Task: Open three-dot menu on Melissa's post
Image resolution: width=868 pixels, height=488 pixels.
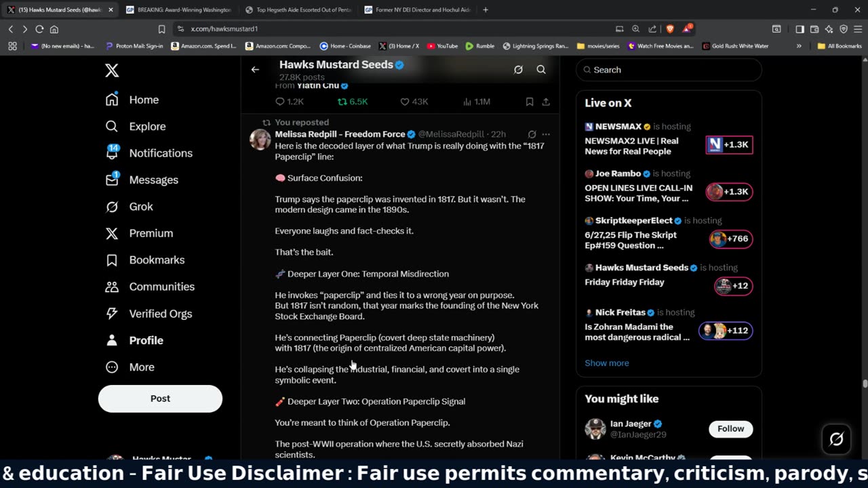Action: click(x=546, y=134)
